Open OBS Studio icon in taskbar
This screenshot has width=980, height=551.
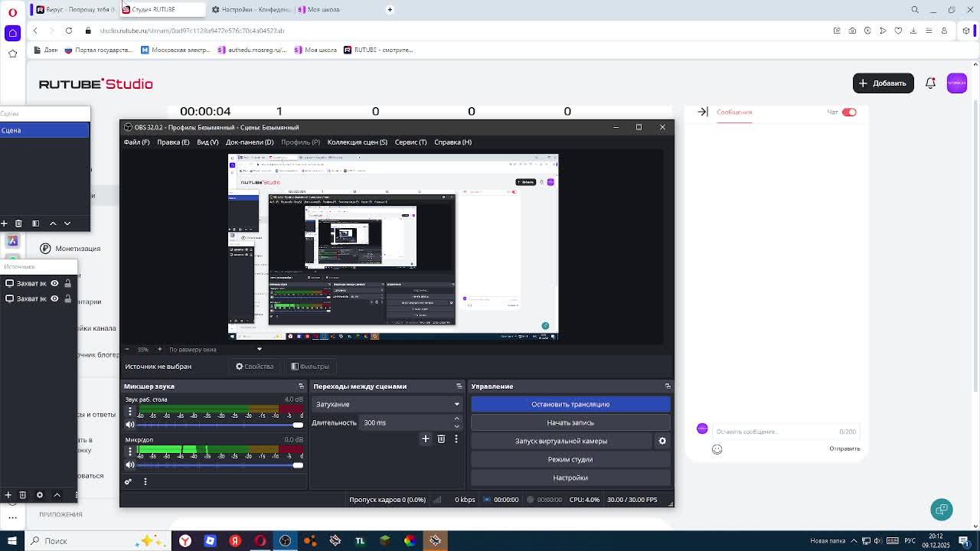[x=285, y=541]
